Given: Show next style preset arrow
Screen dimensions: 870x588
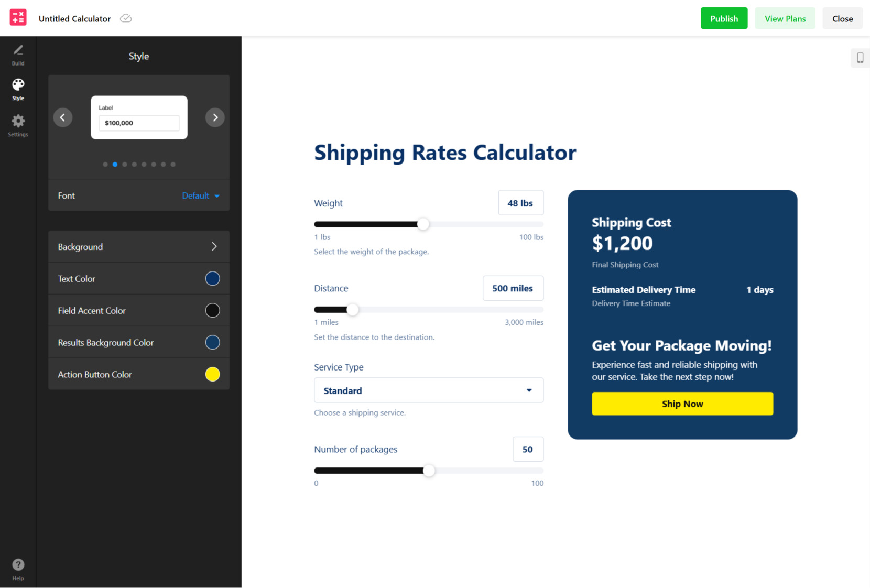Looking at the screenshot, I should click(215, 117).
